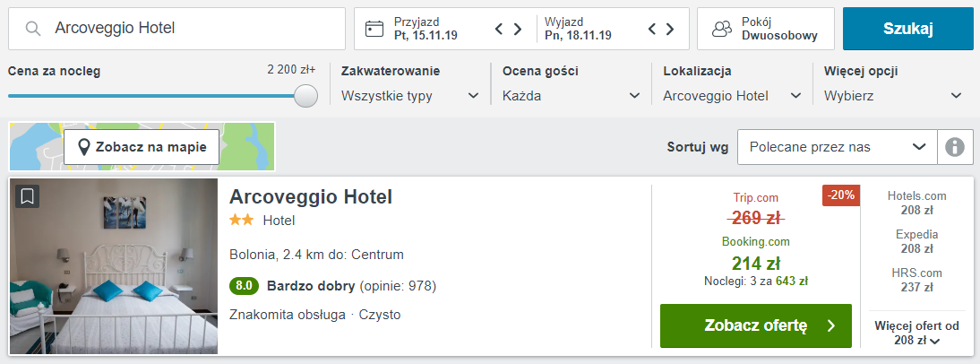Move check-in date one day later
This screenshot has width=980, height=364.
pos(518,29)
